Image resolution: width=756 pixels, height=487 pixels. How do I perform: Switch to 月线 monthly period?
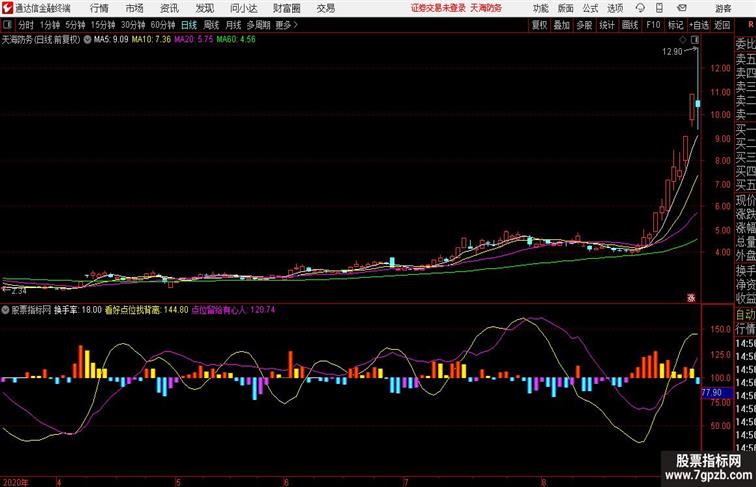coord(233,25)
